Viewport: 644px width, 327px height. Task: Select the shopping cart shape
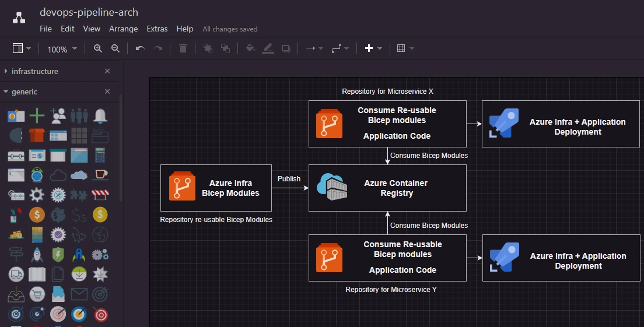37,294
